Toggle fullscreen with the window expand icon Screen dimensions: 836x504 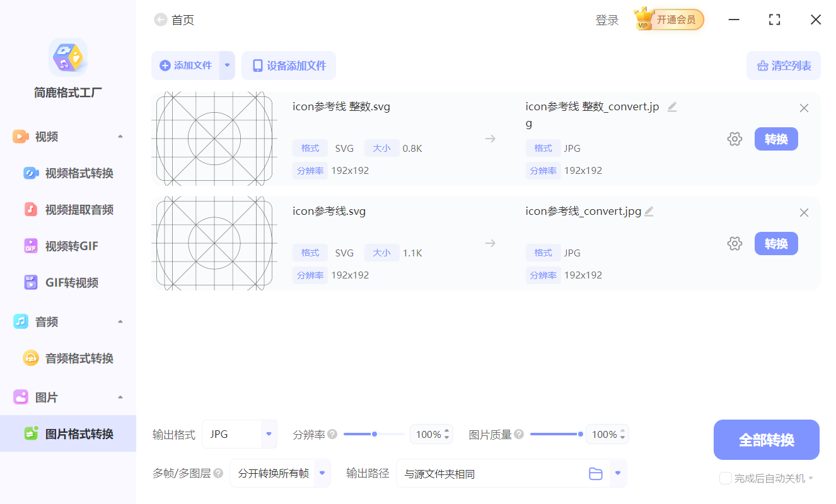775,20
